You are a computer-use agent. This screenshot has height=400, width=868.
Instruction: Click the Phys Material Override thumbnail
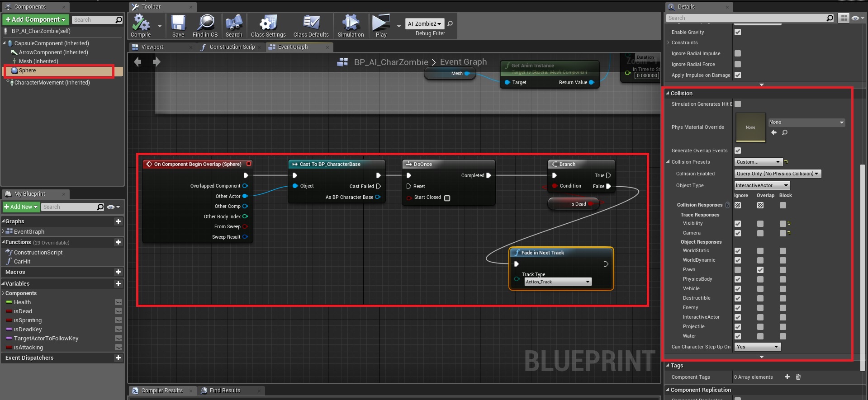point(750,127)
